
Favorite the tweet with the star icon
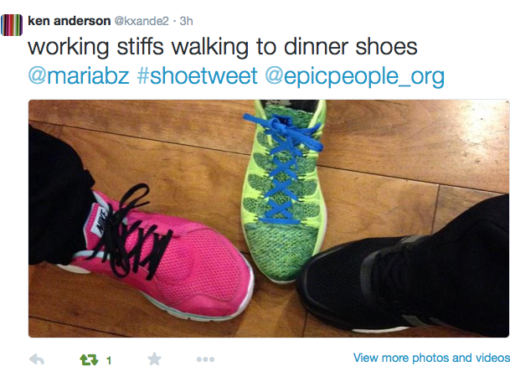click(154, 359)
